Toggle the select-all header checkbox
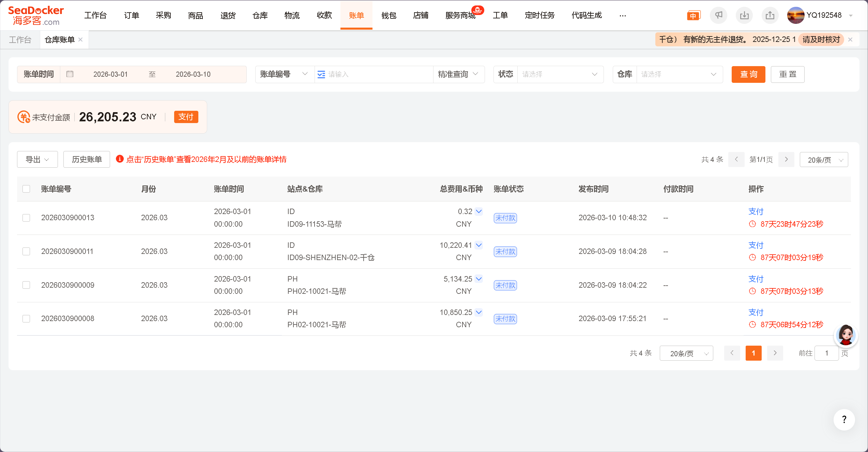868x452 pixels. pos(26,189)
